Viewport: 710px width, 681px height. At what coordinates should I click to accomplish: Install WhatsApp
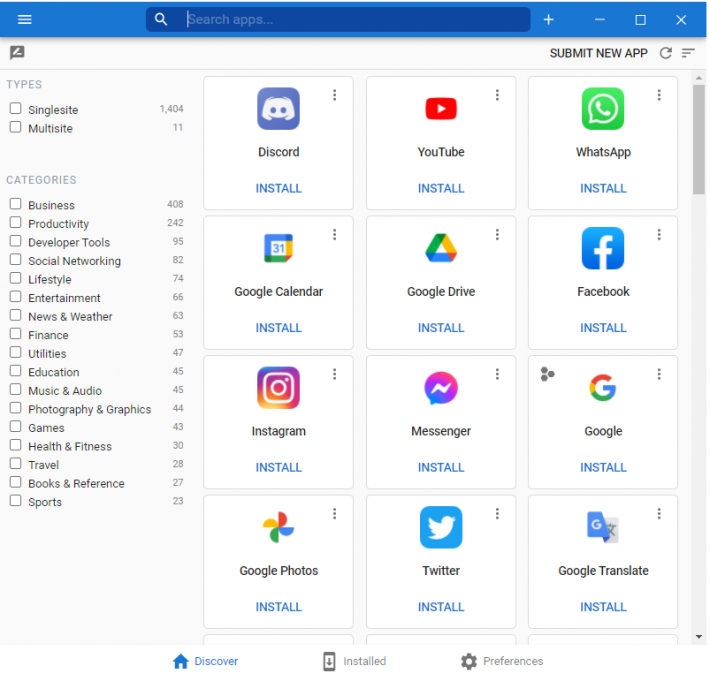click(x=603, y=188)
